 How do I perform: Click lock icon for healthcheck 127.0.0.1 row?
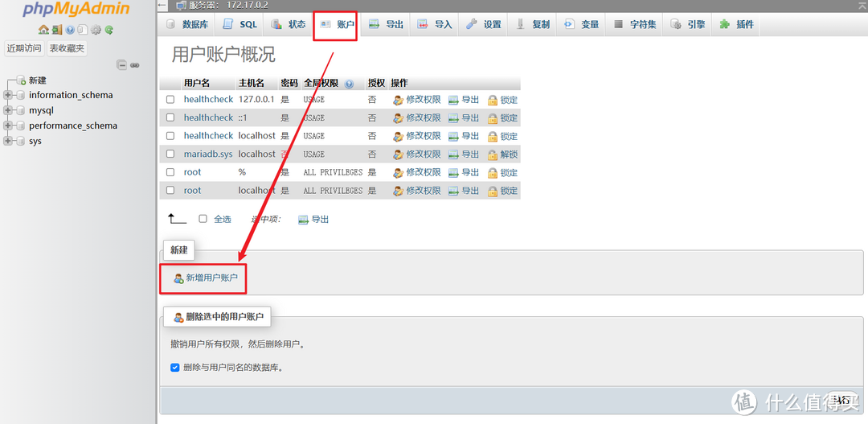click(493, 101)
